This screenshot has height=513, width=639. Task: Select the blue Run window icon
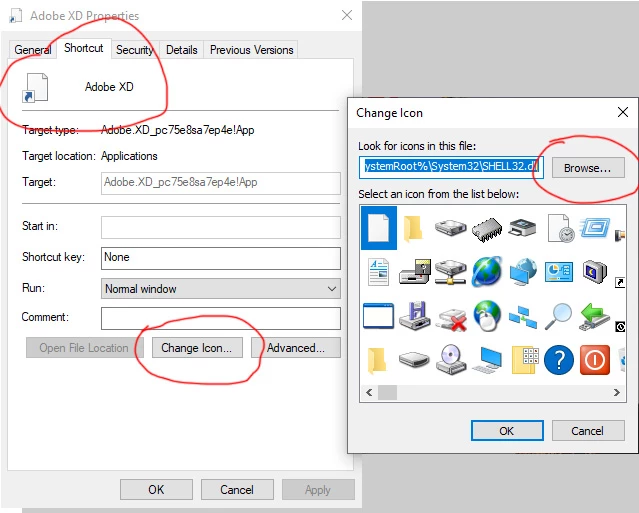coord(595,227)
